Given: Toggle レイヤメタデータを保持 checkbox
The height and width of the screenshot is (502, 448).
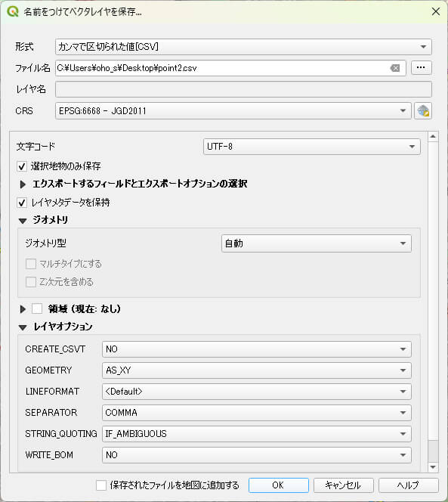Looking at the screenshot, I should 22,203.
